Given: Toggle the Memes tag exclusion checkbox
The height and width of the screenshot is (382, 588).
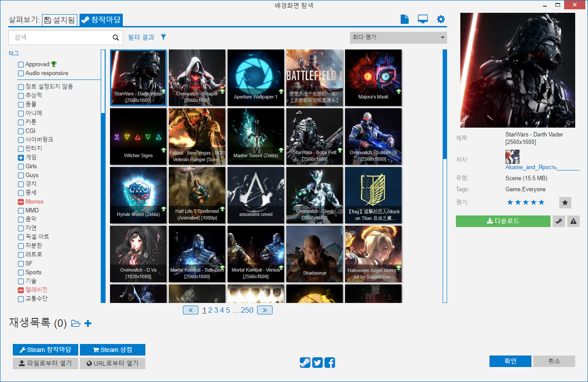Looking at the screenshot, I should (x=21, y=201).
